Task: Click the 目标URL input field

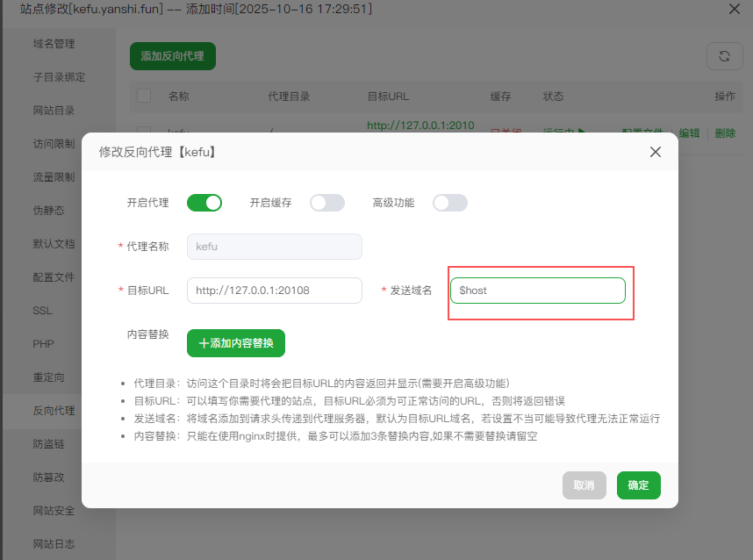Action: 274,291
